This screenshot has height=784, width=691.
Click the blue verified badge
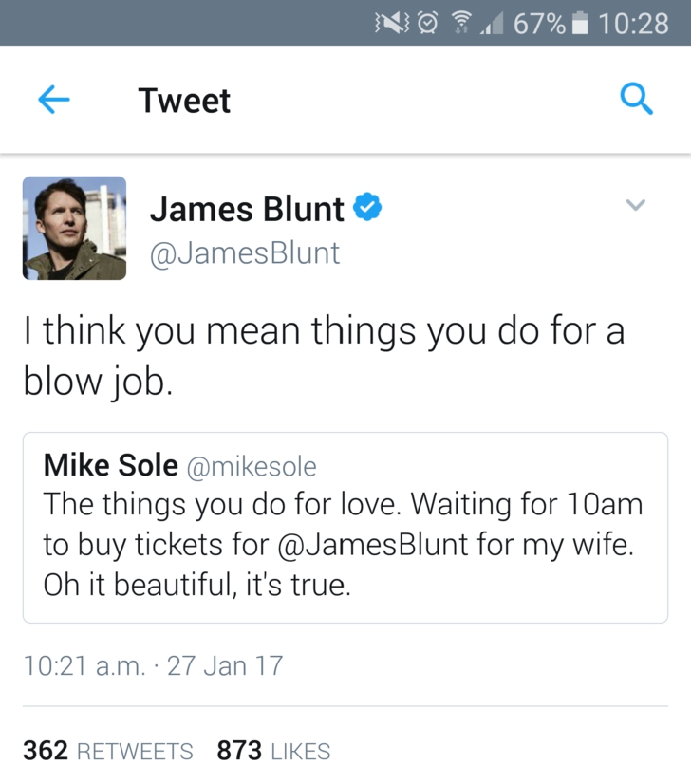(368, 207)
